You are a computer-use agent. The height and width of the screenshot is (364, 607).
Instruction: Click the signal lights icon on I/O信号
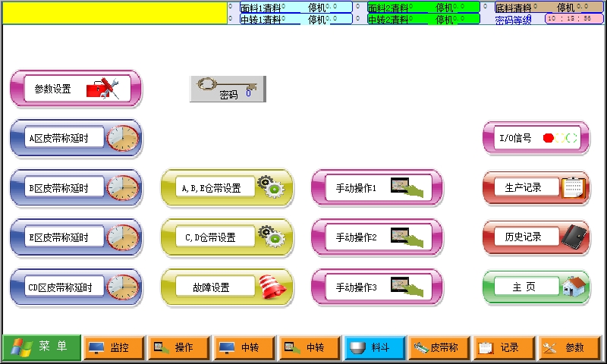[561, 138]
